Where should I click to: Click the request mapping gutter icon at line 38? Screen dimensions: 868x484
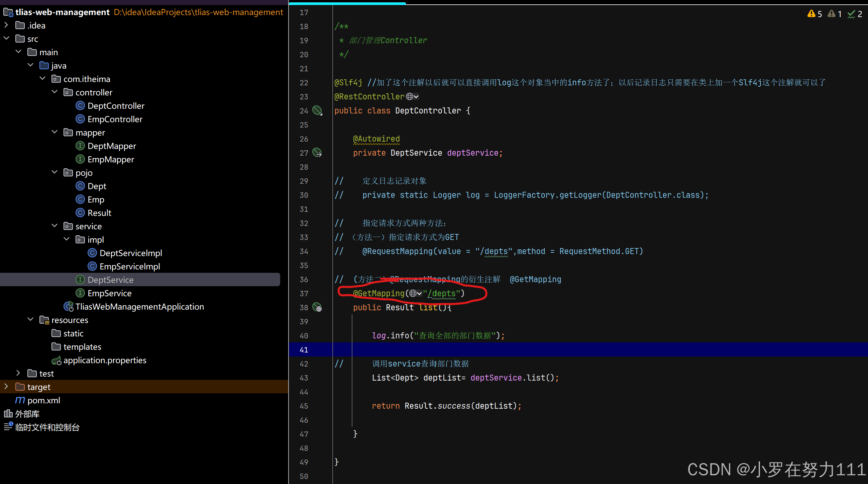317,307
